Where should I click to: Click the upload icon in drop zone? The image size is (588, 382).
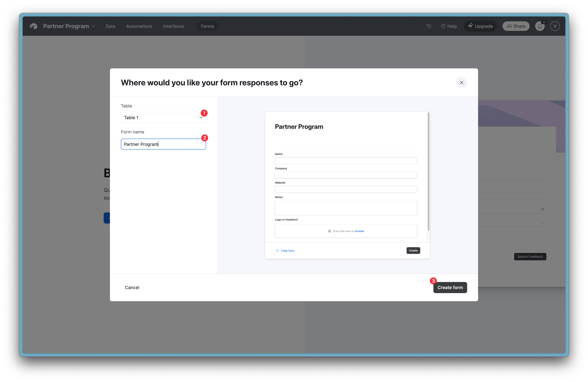329,231
